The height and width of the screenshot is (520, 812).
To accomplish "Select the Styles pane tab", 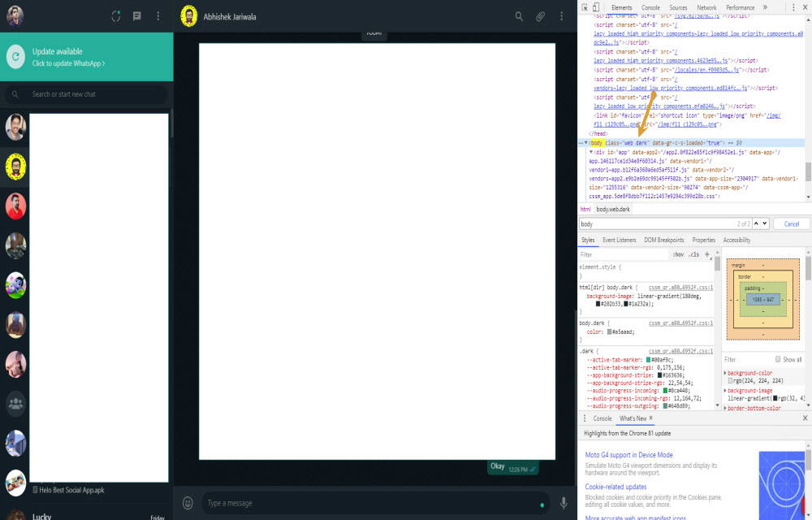I will click(588, 240).
